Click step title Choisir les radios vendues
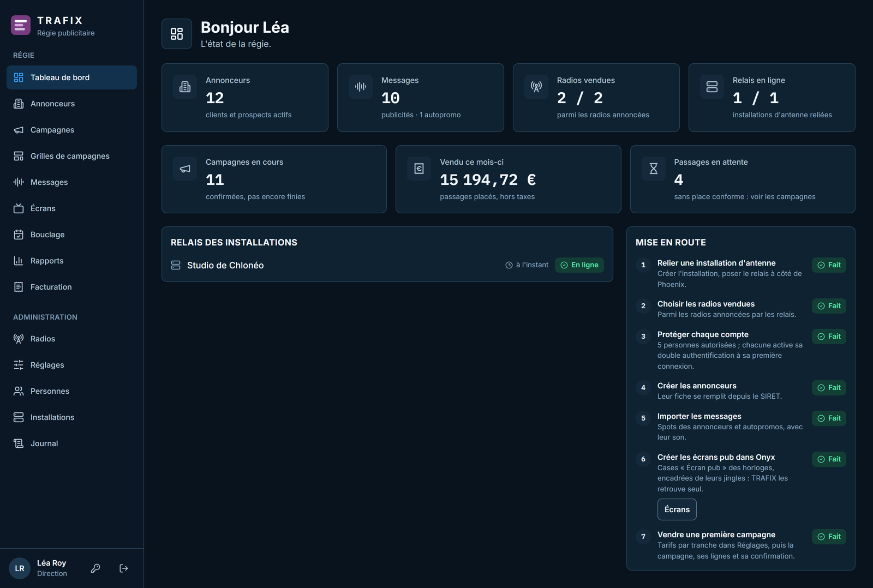 (x=706, y=304)
